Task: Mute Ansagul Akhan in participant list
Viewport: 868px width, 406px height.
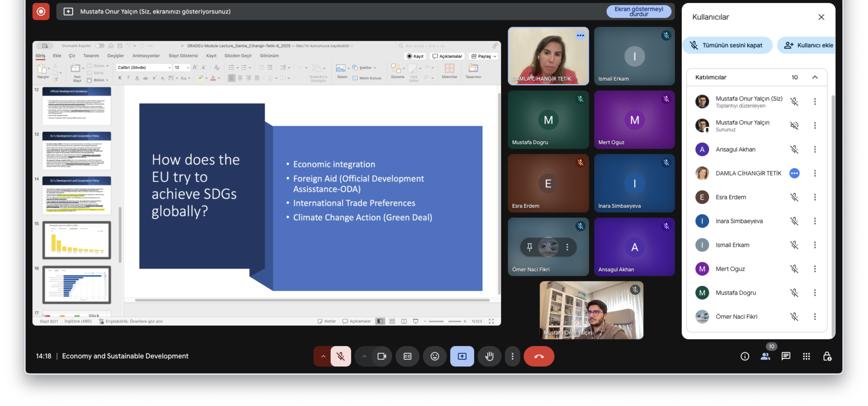Action: (x=794, y=149)
